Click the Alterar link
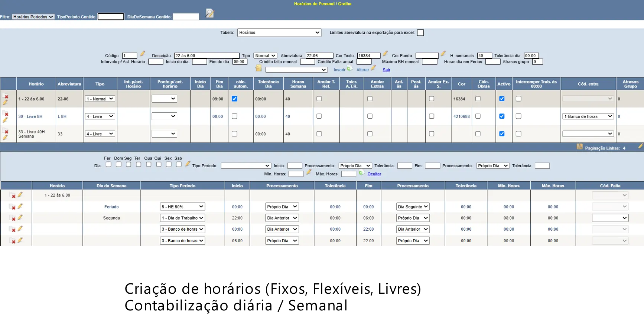 tap(363, 70)
